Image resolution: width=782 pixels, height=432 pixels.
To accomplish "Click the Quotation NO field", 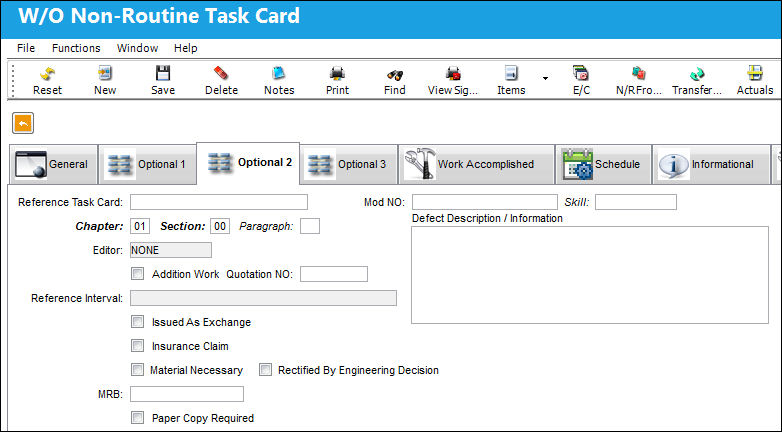I will coord(334,274).
